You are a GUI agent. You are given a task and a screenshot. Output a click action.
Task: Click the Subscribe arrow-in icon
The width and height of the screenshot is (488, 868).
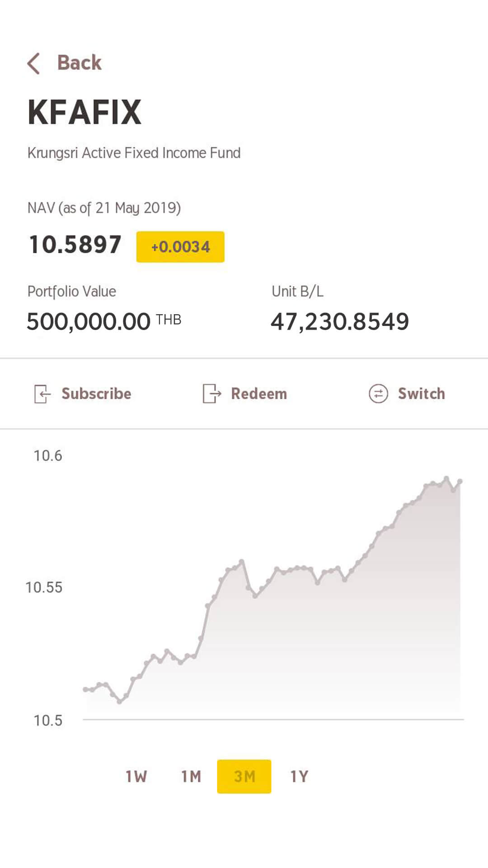coord(42,394)
